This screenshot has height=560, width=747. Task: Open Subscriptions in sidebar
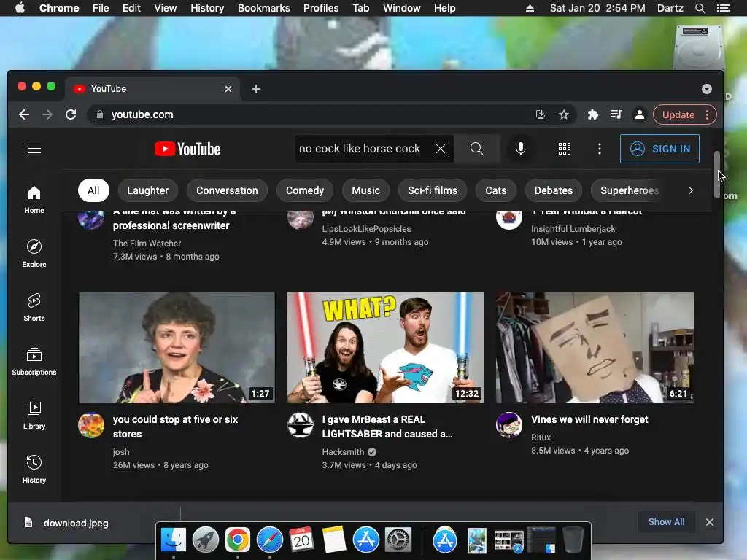click(34, 362)
